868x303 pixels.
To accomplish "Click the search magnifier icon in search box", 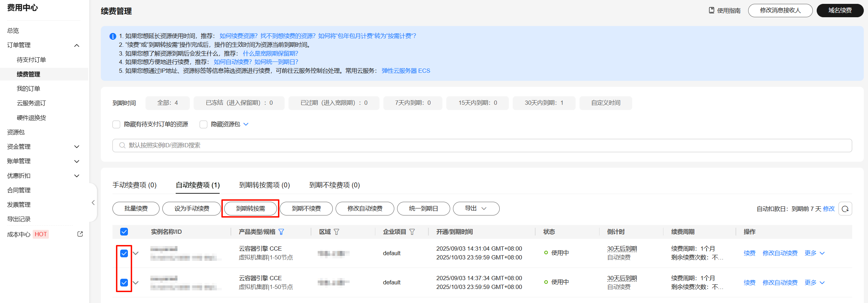I will [122, 146].
